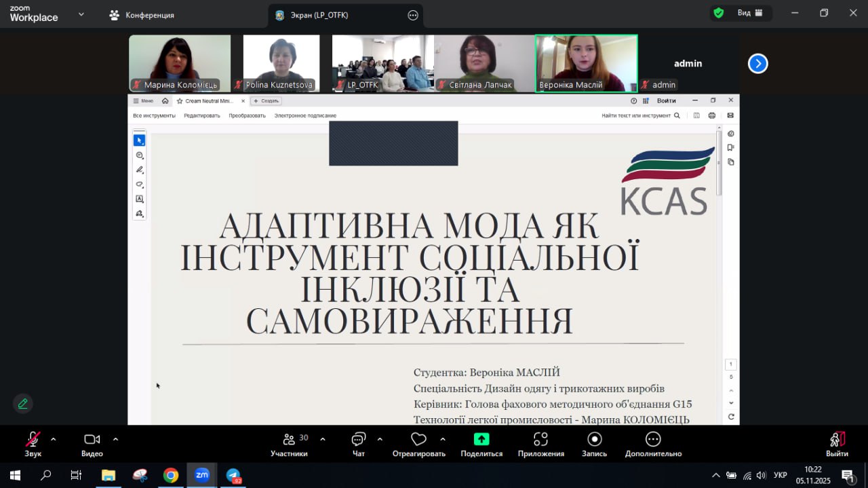Open the Вид view layout button
868x488 pixels.
click(x=750, y=13)
